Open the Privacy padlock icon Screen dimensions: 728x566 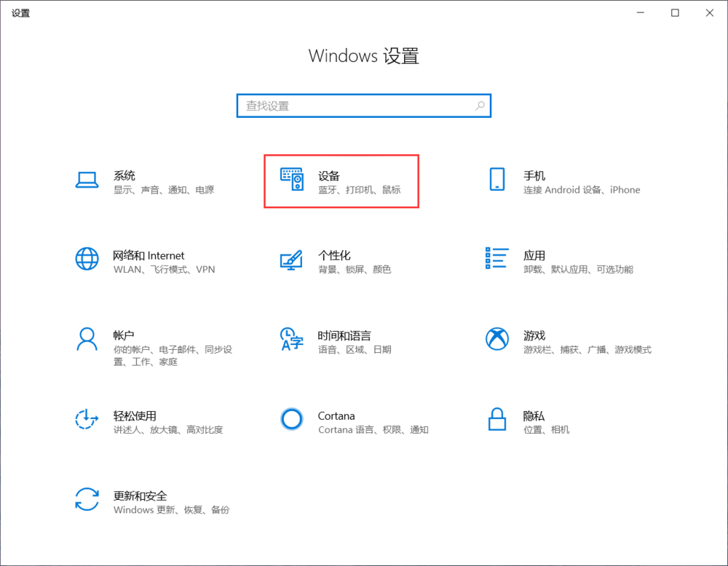coord(497,419)
